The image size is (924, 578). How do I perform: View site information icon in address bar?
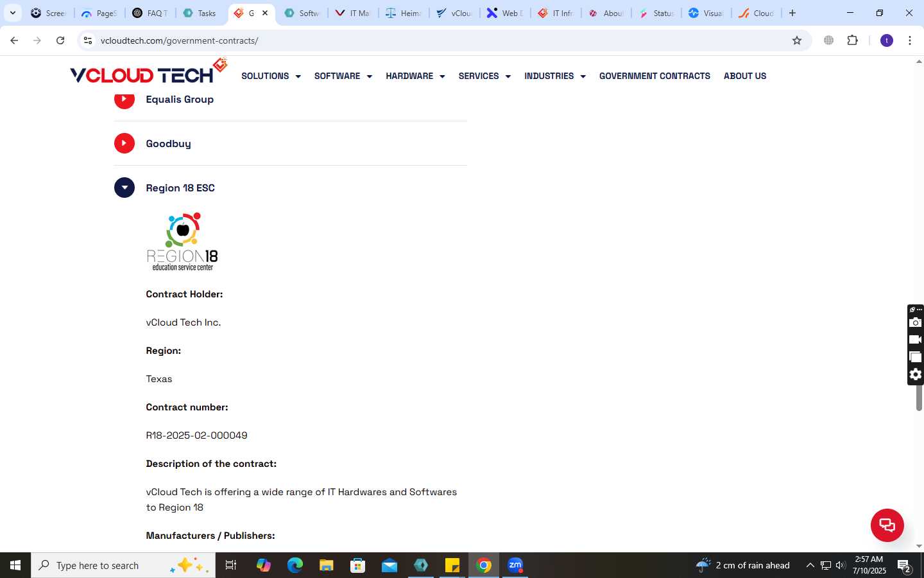[x=88, y=40]
